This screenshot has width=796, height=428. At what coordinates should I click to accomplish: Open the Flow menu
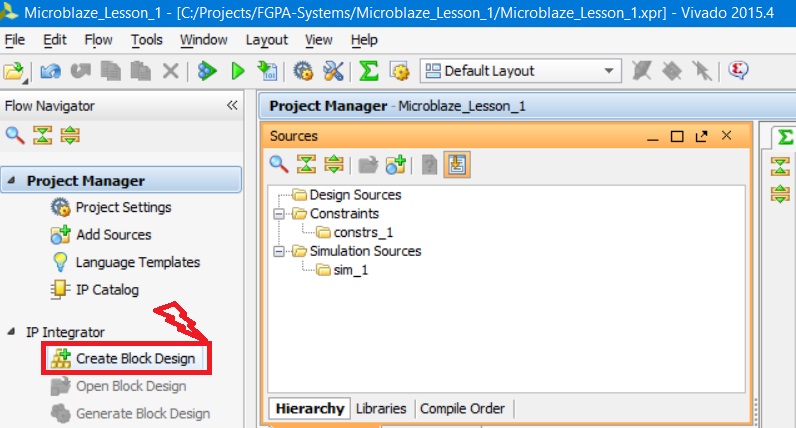[x=98, y=40]
